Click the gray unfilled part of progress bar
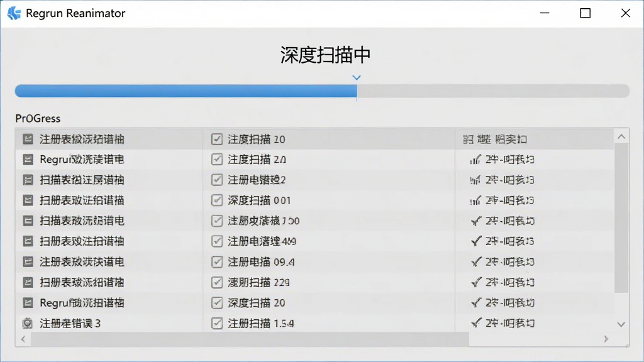 [x=493, y=90]
